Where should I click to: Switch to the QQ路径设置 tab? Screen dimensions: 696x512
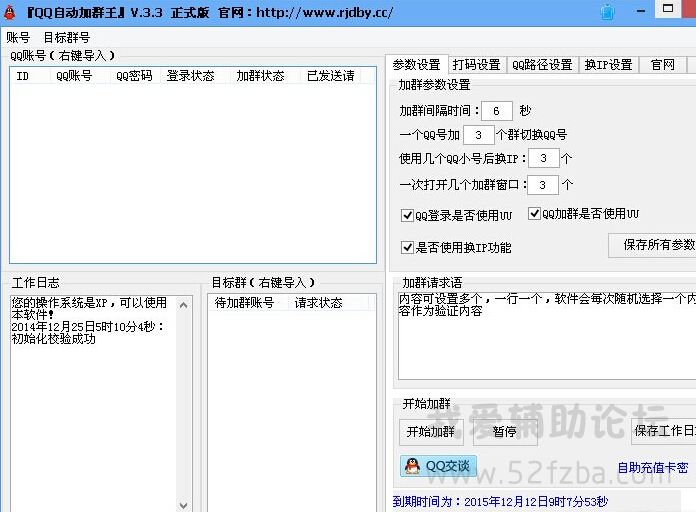coord(542,65)
